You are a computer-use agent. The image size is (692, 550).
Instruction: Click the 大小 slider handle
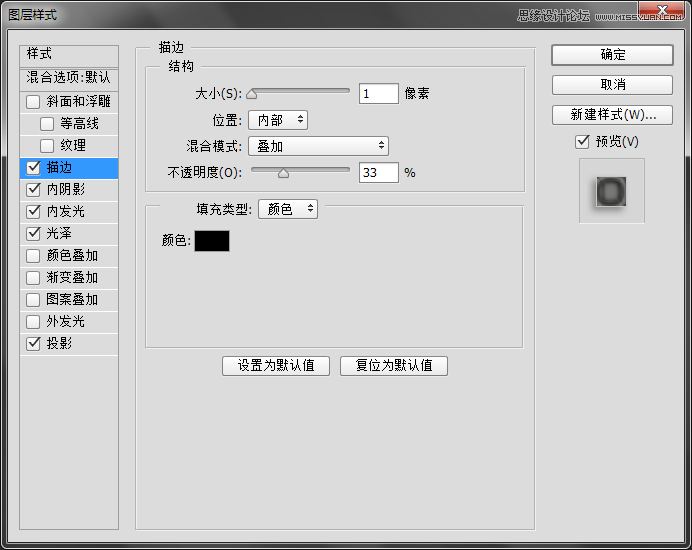(252, 94)
